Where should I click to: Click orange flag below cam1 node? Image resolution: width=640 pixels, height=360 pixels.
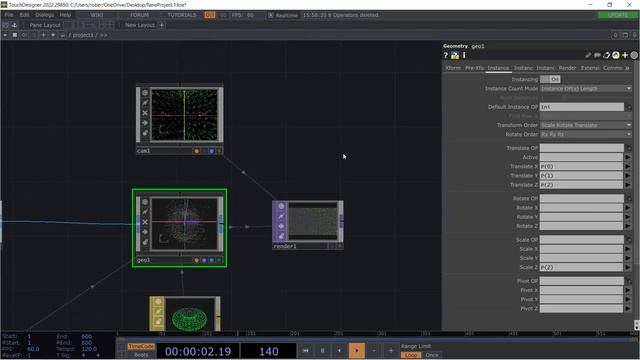[197, 151]
